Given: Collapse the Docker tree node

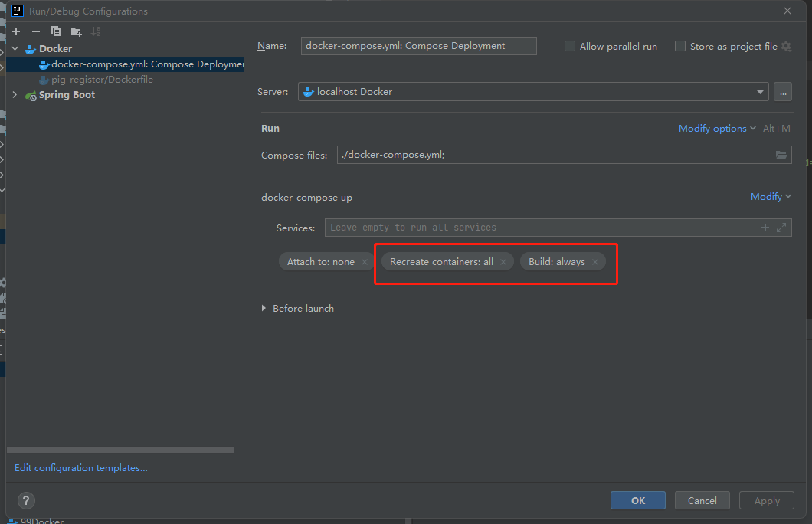Looking at the screenshot, I should coord(15,49).
